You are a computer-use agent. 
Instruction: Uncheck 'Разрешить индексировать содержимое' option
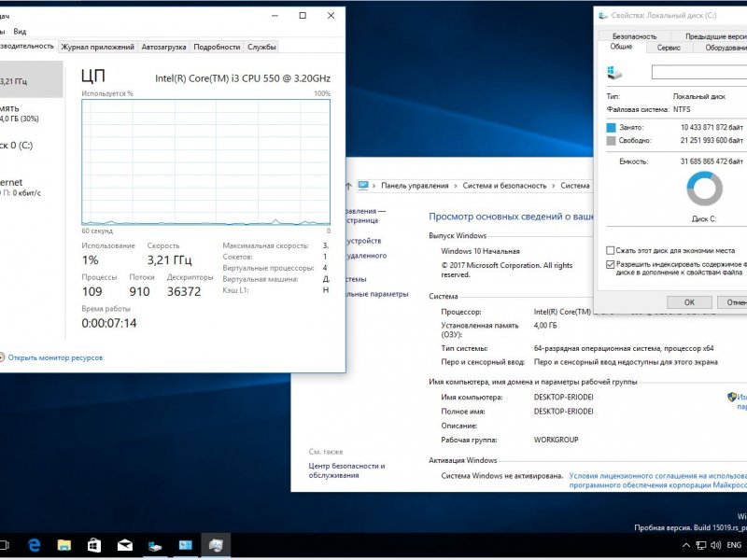click(611, 264)
